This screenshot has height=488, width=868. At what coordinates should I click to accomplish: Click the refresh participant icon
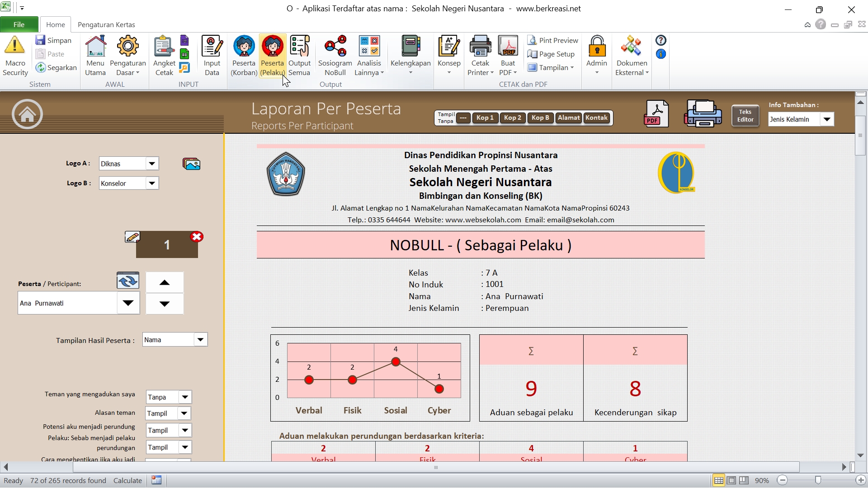coord(128,281)
